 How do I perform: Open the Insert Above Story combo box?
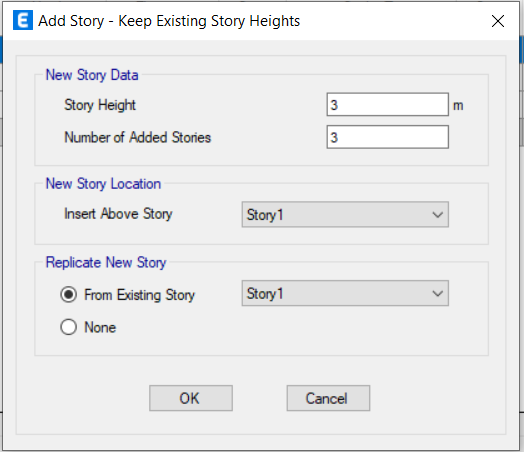pos(345,214)
